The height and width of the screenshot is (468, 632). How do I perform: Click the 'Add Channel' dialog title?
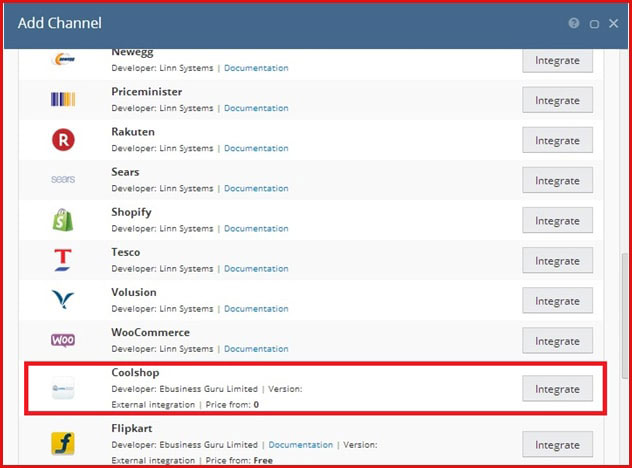pyautogui.click(x=60, y=23)
